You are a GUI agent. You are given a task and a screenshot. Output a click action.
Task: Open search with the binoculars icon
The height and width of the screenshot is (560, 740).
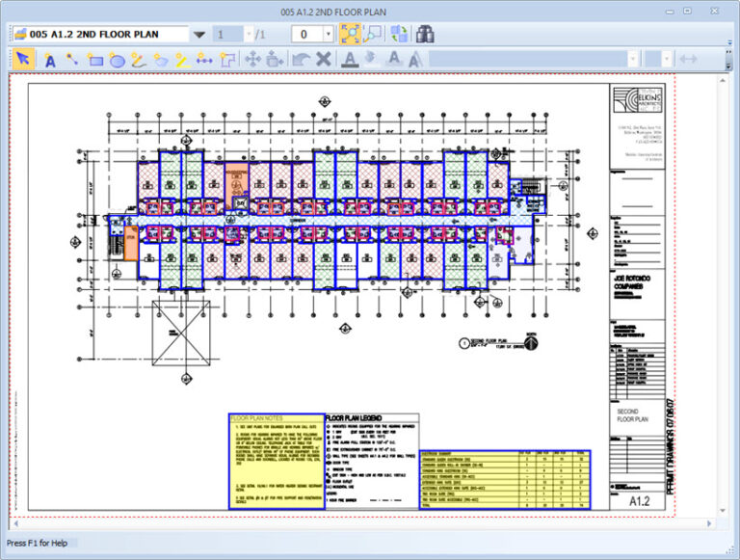(x=425, y=34)
